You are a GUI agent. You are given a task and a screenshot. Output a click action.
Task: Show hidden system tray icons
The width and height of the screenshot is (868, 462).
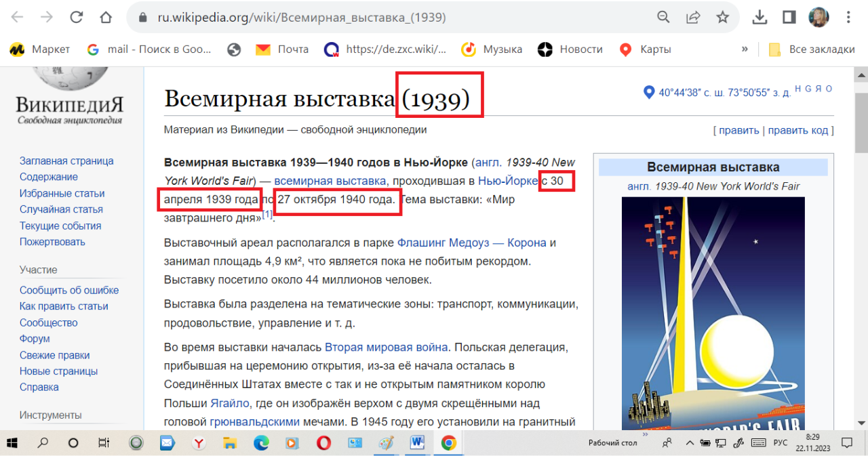coord(690,443)
